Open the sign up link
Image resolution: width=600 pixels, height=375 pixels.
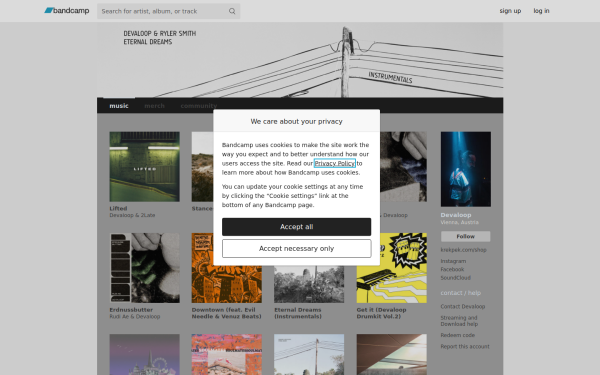(x=510, y=11)
